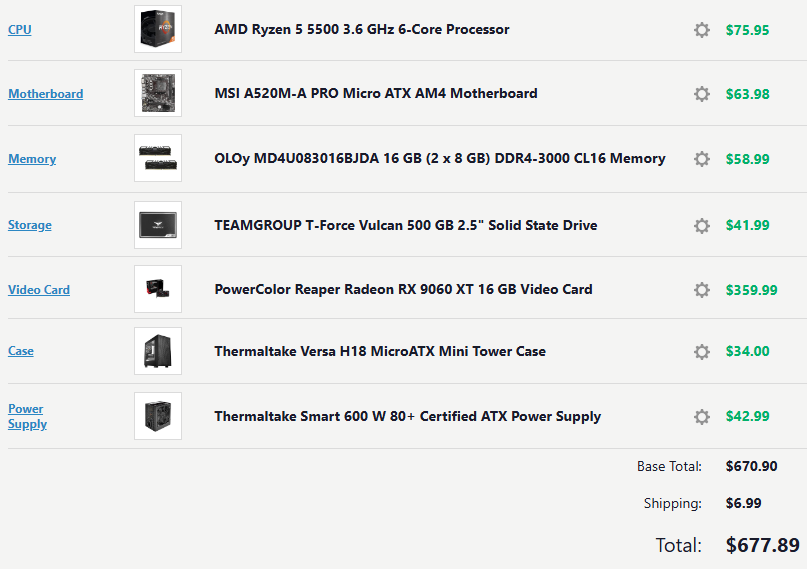Open the MSI motherboard product thumbnail
The width and height of the screenshot is (807, 569).
pyautogui.click(x=158, y=93)
